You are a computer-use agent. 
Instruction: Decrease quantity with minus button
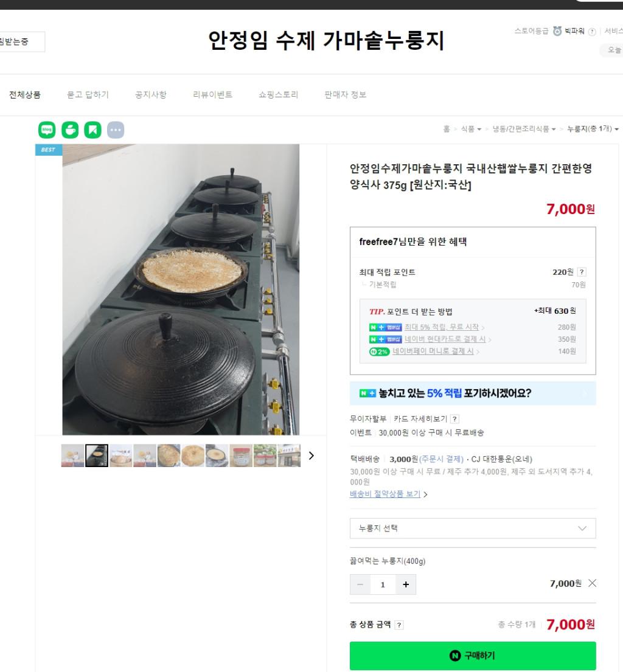tap(360, 584)
